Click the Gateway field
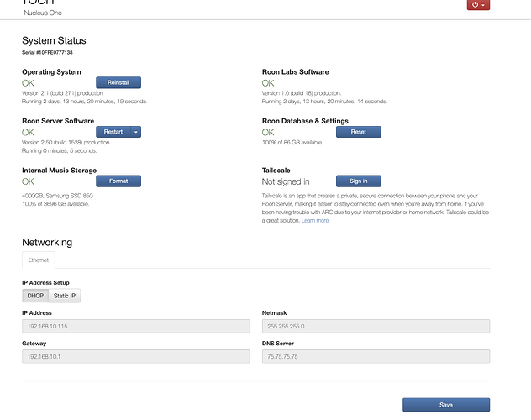This screenshot has height=420, width=531. click(136, 356)
